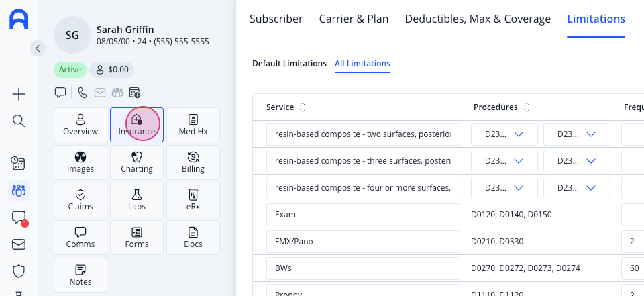
Task: Open second procedure dropdown in four or more surfaces row
Action: coord(577,188)
